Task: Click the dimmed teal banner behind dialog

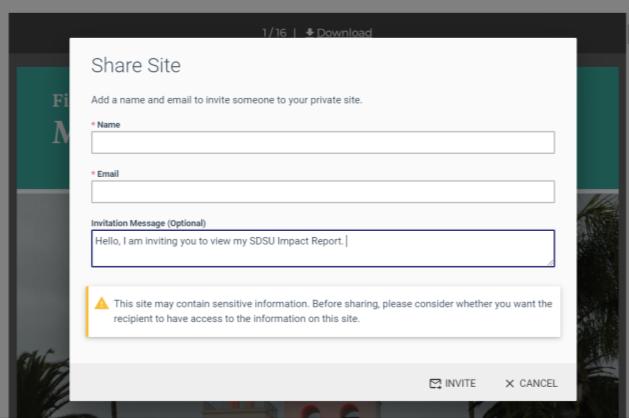Action: 42,130
